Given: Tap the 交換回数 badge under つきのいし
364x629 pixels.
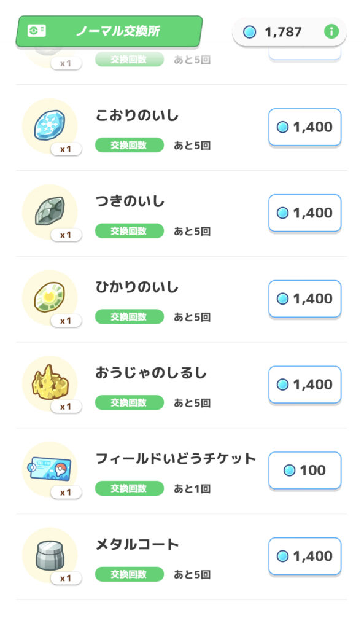Looking at the screenshot, I should click(130, 231).
